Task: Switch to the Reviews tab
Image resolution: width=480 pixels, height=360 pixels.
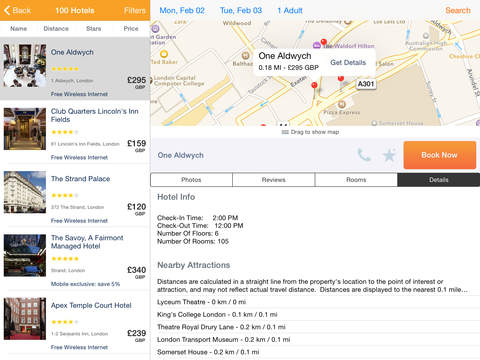Action: pos(274,180)
